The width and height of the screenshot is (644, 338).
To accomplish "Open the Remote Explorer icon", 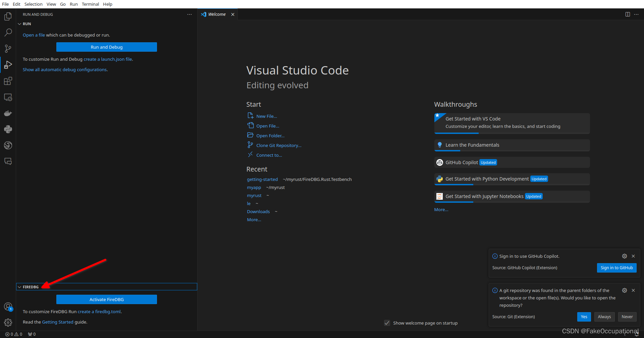I will click(8, 97).
